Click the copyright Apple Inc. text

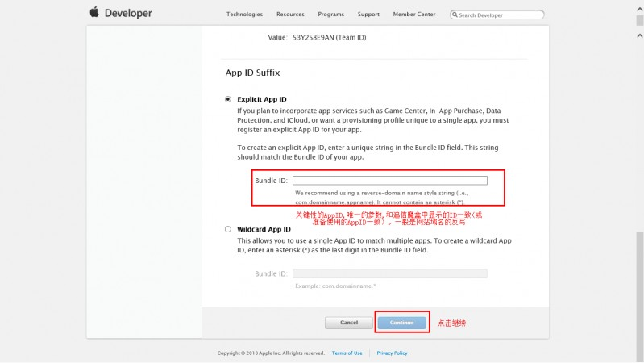coord(271,353)
